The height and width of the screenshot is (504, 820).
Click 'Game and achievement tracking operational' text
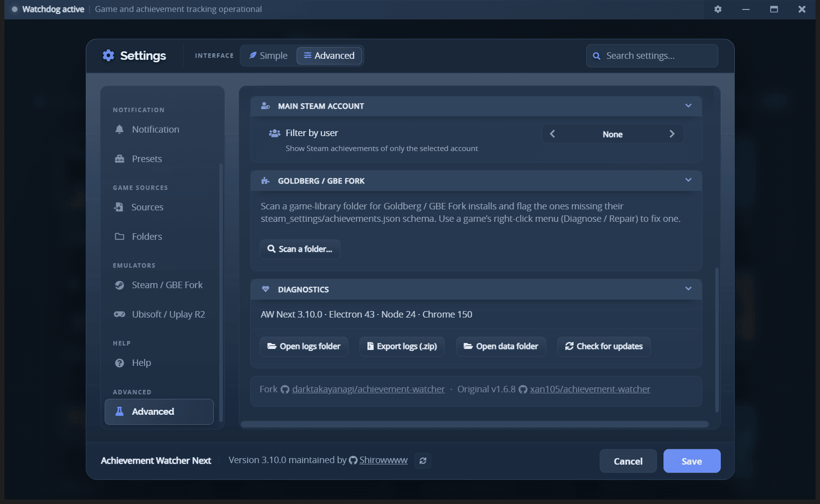[x=178, y=9]
